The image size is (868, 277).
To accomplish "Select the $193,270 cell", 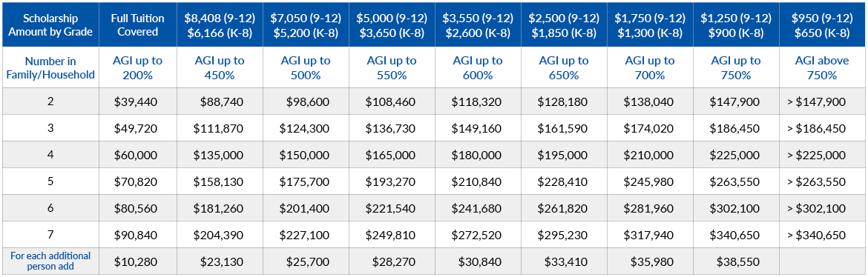I will click(x=390, y=182).
